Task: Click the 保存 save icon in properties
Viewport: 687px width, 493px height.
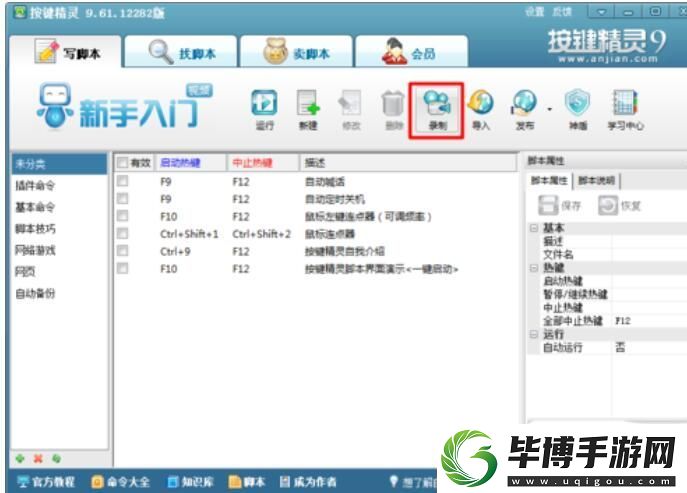Action: coord(560,205)
